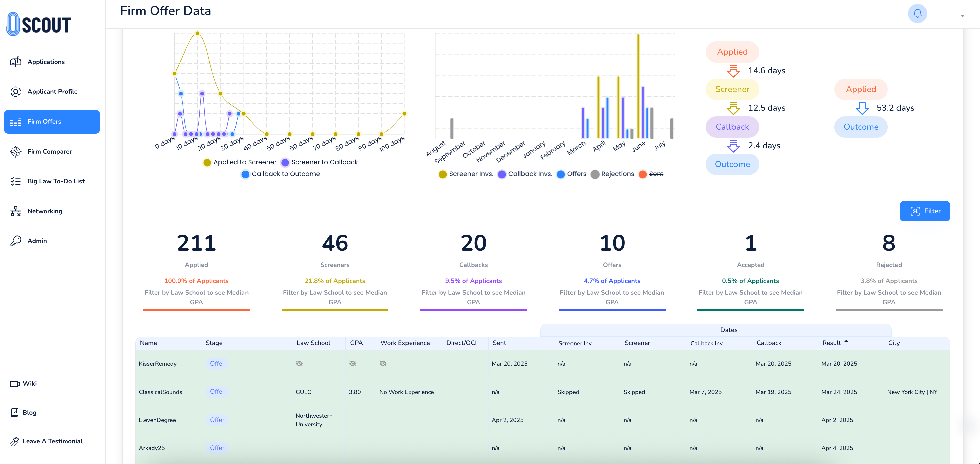Open Leave A Testimonial menu item
This screenshot has width=980, height=464.
[x=52, y=441]
